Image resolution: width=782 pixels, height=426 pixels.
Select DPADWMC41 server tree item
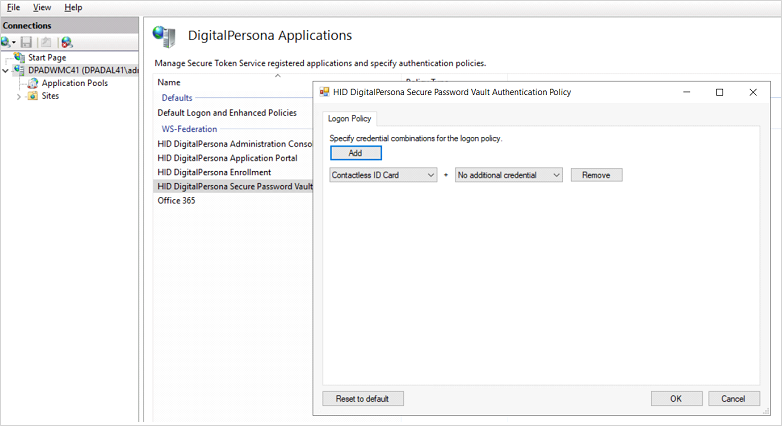point(83,70)
